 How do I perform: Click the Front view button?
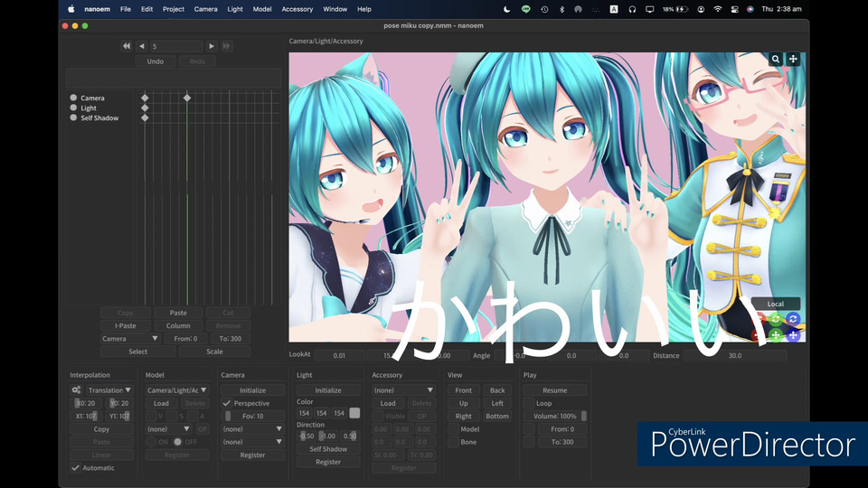463,390
